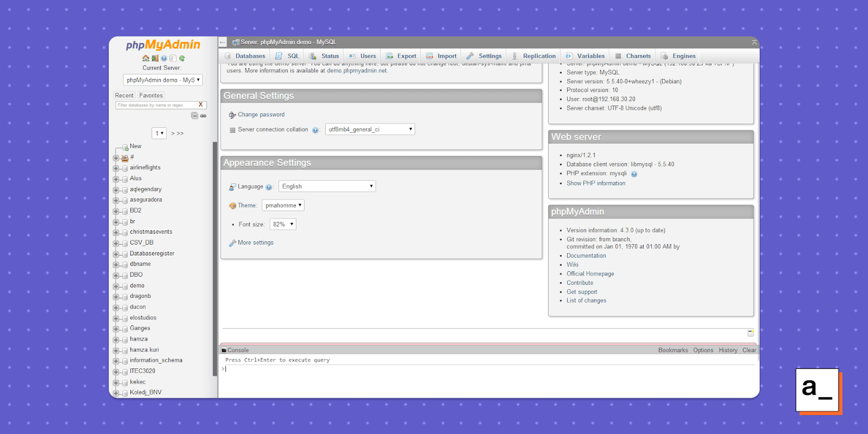Switch to the Favorites database list
The width and height of the screenshot is (868, 434).
pyautogui.click(x=151, y=95)
